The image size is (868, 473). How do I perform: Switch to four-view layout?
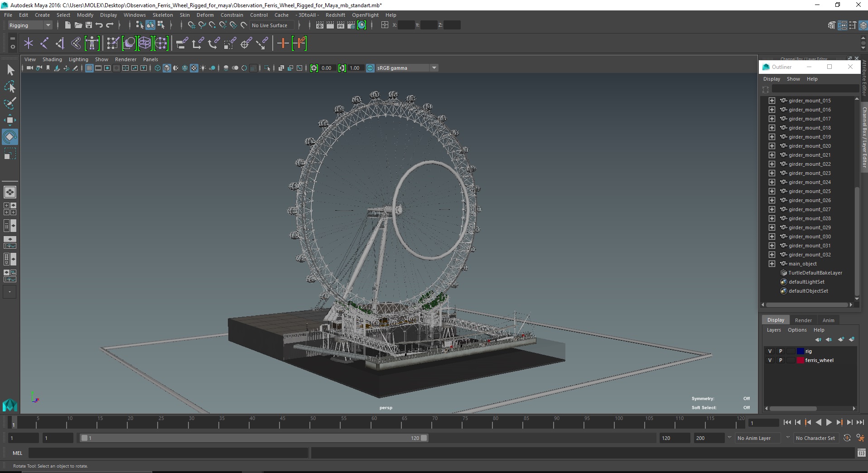coord(10,209)
